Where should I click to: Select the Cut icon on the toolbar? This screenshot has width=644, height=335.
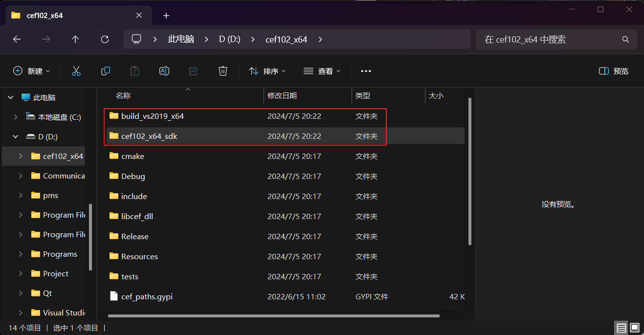tap(76, 70)
